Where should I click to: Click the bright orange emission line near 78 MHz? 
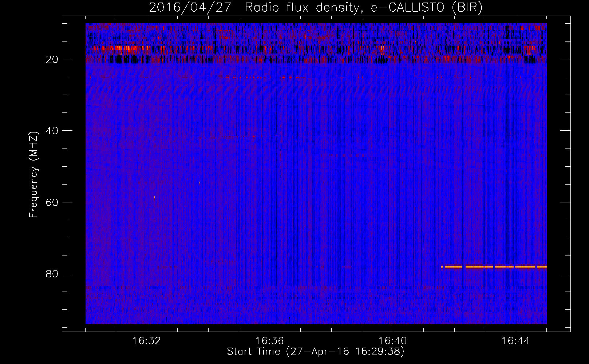494,267
